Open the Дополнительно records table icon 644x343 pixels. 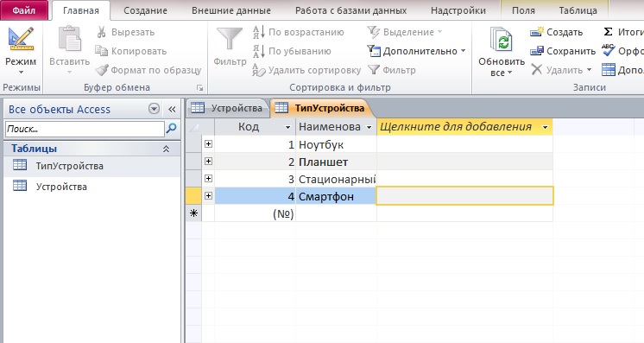click(x=609, y=70)
